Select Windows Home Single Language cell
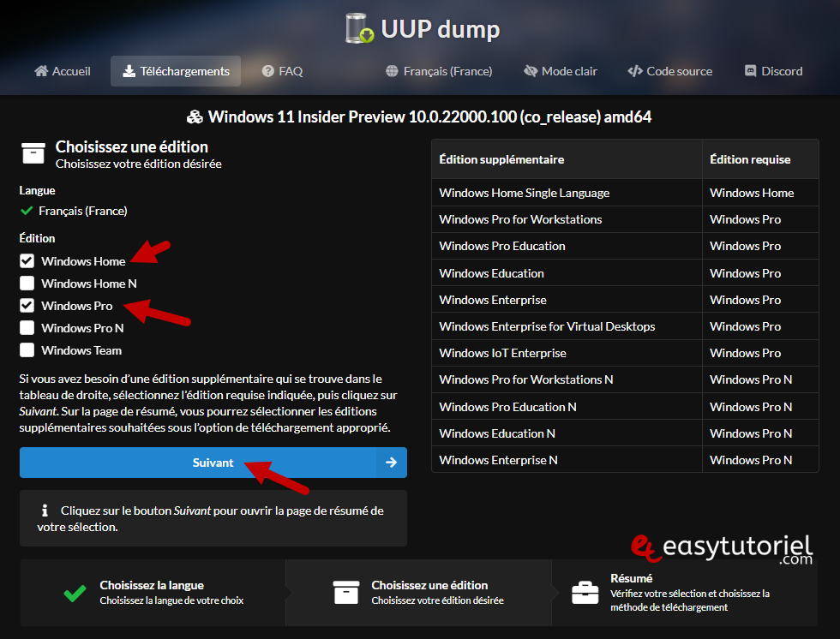Image resolution: width=840 pixels, height=639 pixels. [567, 193]
